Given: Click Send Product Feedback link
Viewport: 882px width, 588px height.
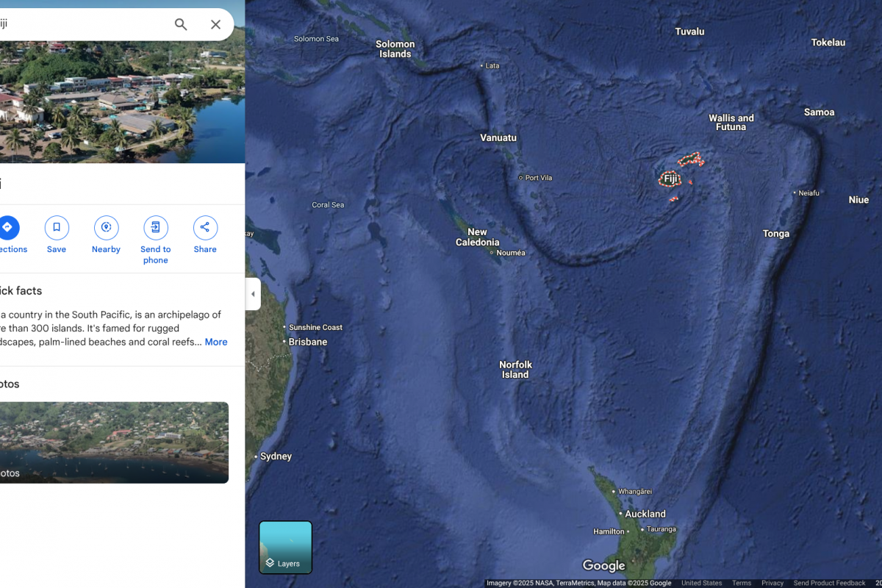Looking at the screenshot, I should tap(829, 583).
